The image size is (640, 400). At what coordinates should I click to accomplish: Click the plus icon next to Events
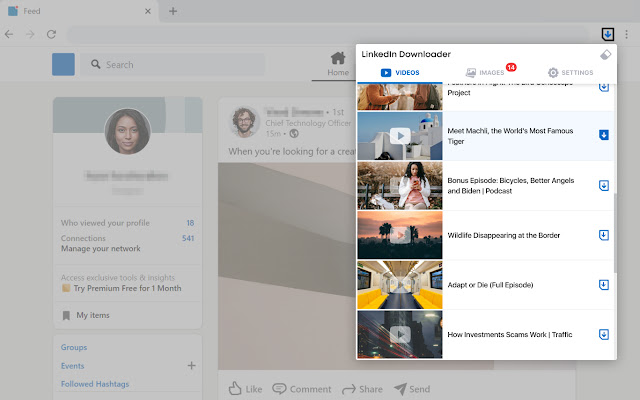(x=191, y=366)
